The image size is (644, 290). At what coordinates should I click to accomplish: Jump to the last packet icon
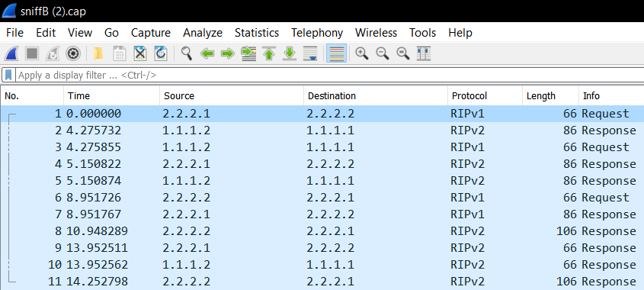[290, 53]
